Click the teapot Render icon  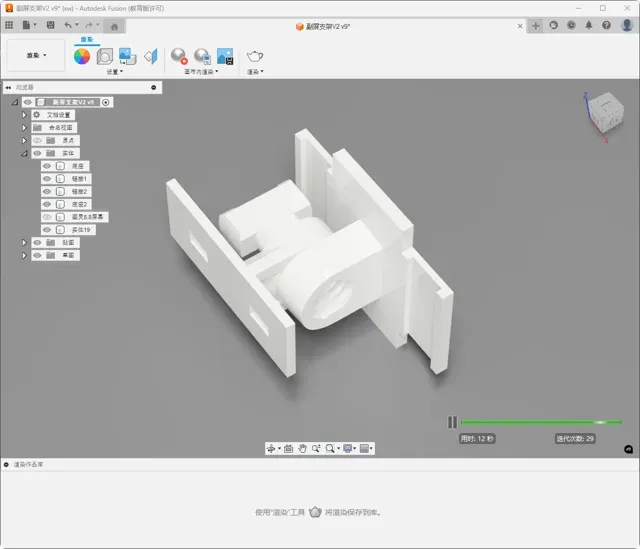point(255,56)
